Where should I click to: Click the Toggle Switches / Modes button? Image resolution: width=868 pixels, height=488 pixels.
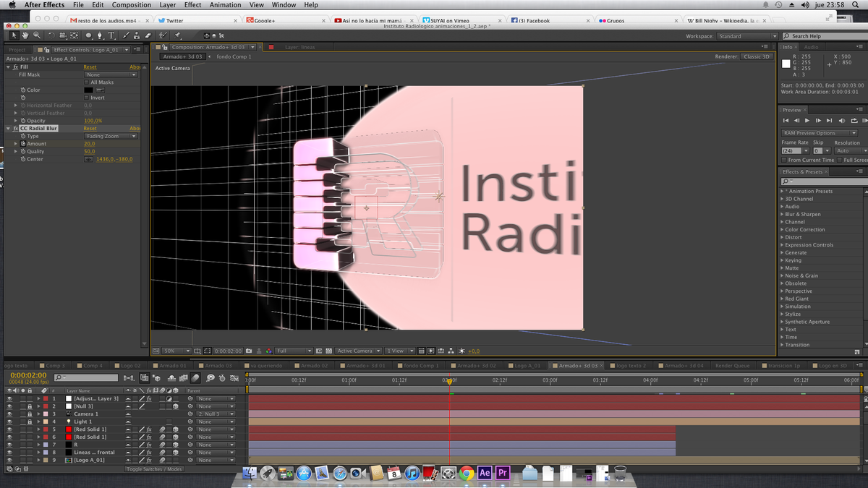click(x=155, y=468)
